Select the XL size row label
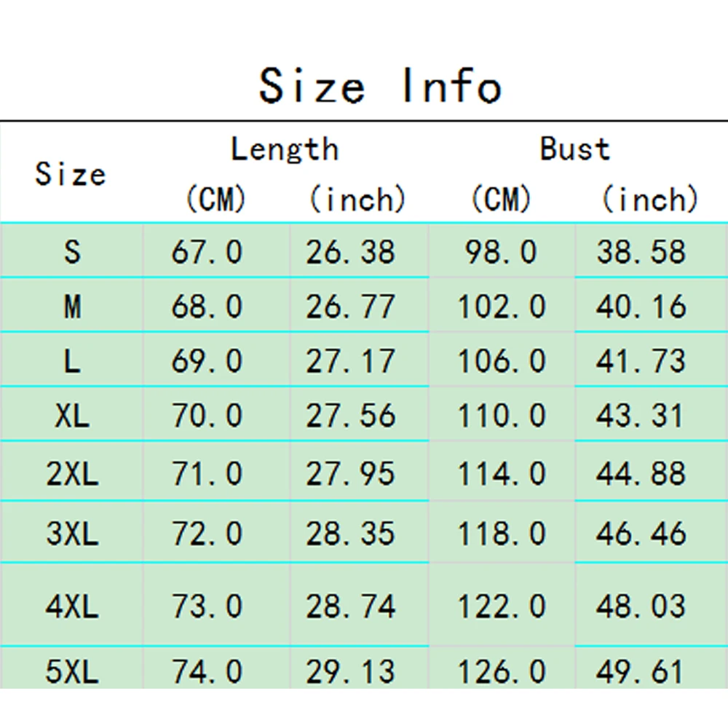728x728 pixels. click(x=71, y=416)
